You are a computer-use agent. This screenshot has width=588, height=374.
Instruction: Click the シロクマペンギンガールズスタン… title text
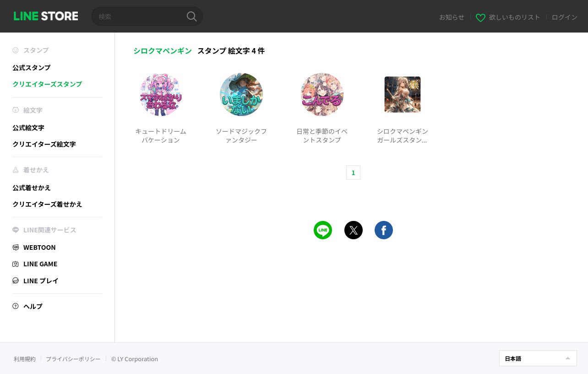pyautogui.click(x=403, y=136)
